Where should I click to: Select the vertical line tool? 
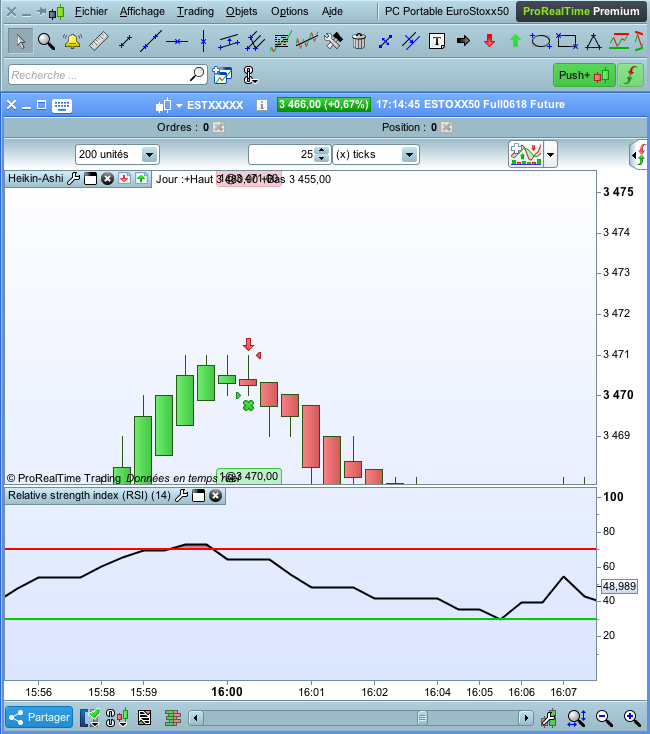coord(203,41)
